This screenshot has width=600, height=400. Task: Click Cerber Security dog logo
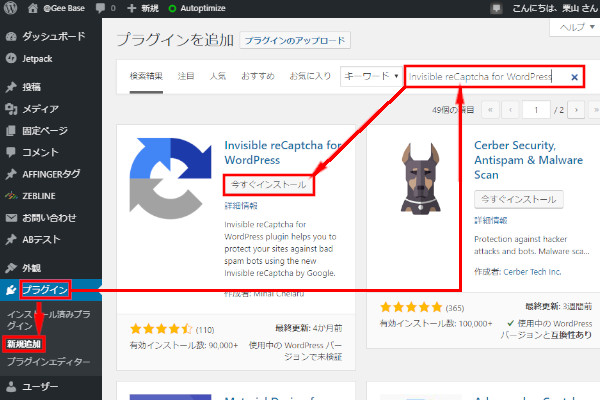click(x=420, y=178)
